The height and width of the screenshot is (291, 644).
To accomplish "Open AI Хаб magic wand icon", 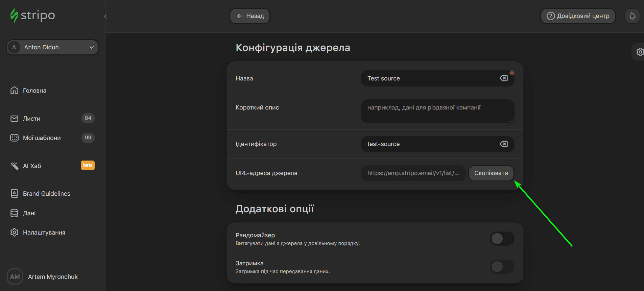I will coord(14,166).
